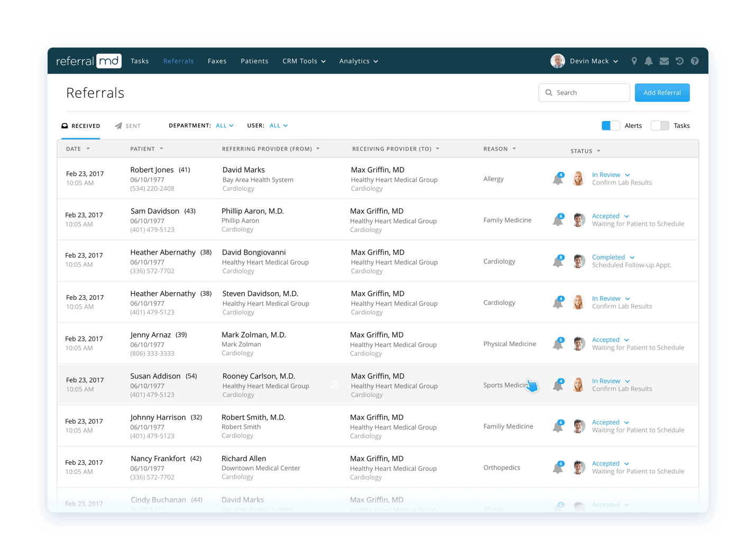Image resolution: width=756 pixels, height=560 pixels.
Task: Sort by the Reason column header
Action: 500,149
